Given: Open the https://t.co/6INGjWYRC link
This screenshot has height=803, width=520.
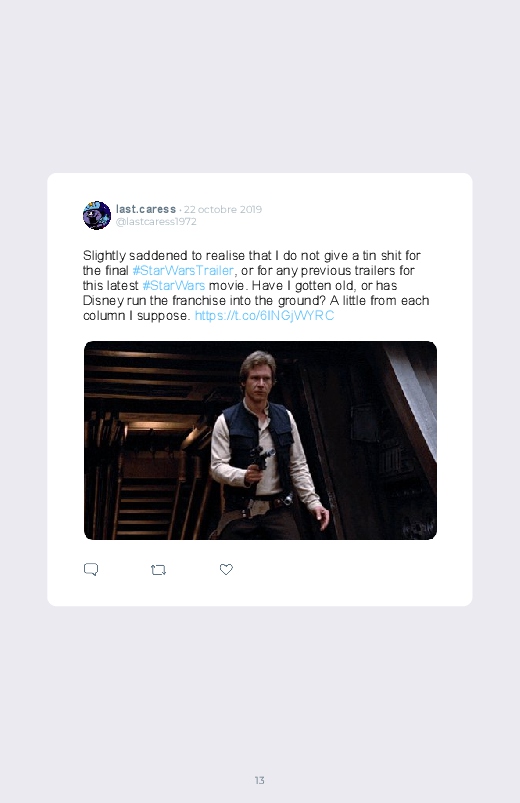Looking at the screenshot, I should 264,315.
